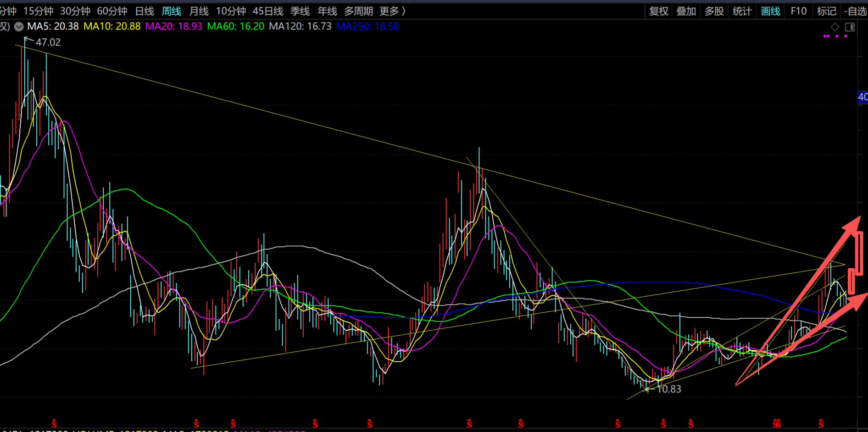The height and width of the screenshot is (432, 868).
Task: Expand the 更多 period options
Action: point(392,11)
